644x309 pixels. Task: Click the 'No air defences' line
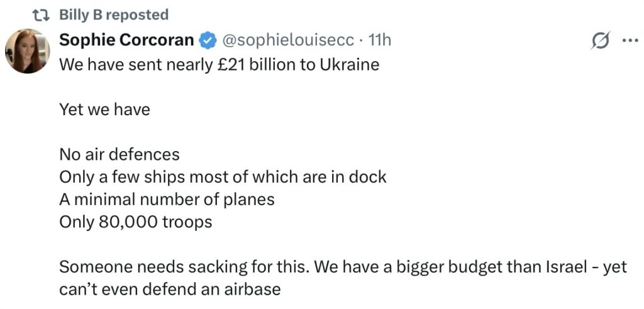(119, 154)
